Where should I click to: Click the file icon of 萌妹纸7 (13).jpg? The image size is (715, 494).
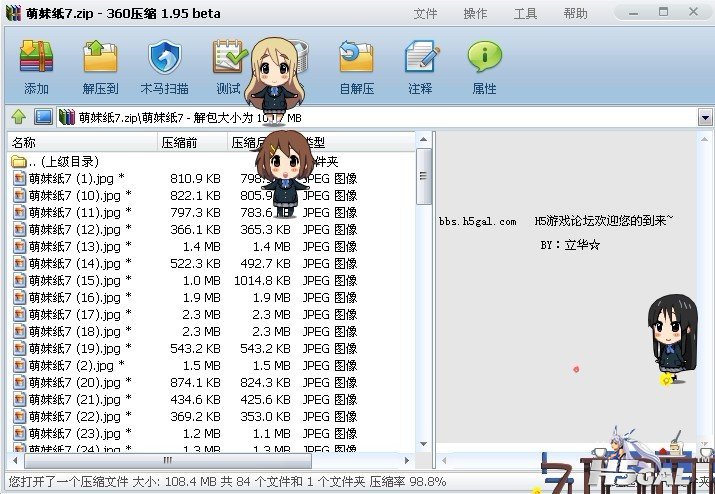tap(19, 246)
